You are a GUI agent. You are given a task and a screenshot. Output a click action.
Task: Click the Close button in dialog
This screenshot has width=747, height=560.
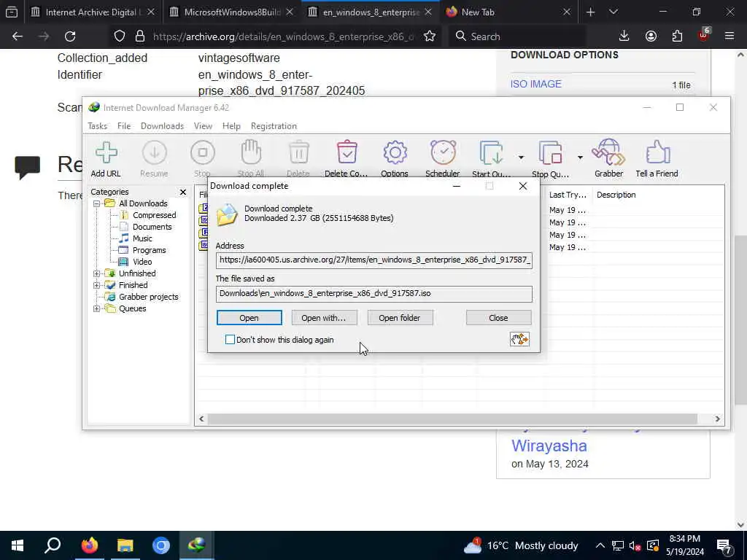tap(498, 318)
